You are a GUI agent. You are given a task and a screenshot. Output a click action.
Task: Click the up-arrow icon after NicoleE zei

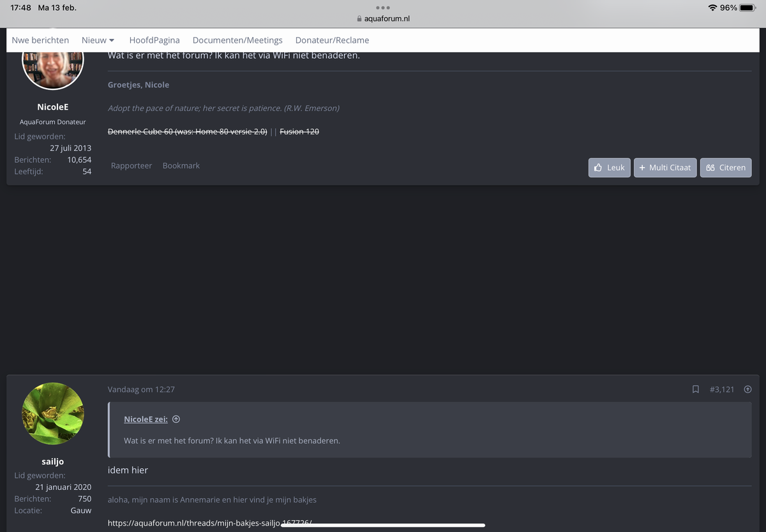[x=176, y=419]
